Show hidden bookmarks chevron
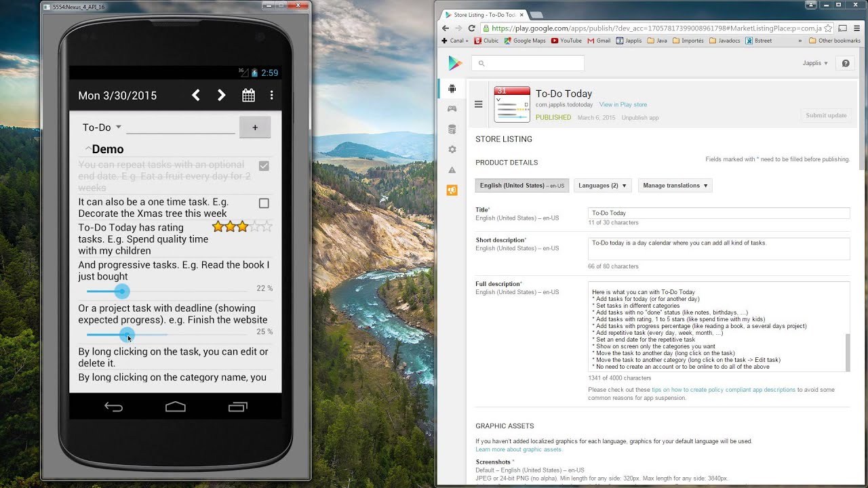This screenshot has height=488, width=868. click(x=800, y=41)
